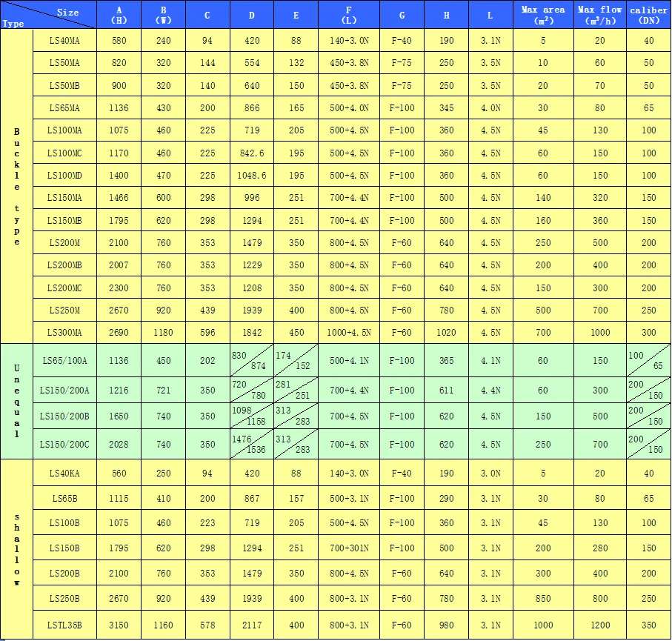Viewport: 672px width, 641px height.
Task: Select the 281/251 split cell
Action: [x=296, y=390]
